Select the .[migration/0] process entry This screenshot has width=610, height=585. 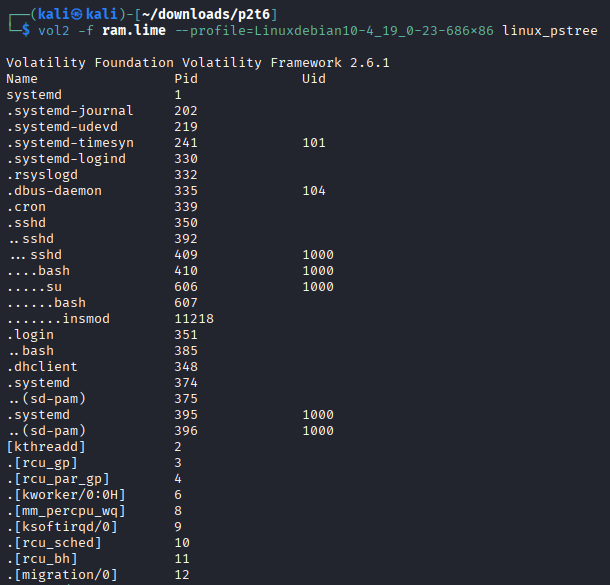click(62, 574)
